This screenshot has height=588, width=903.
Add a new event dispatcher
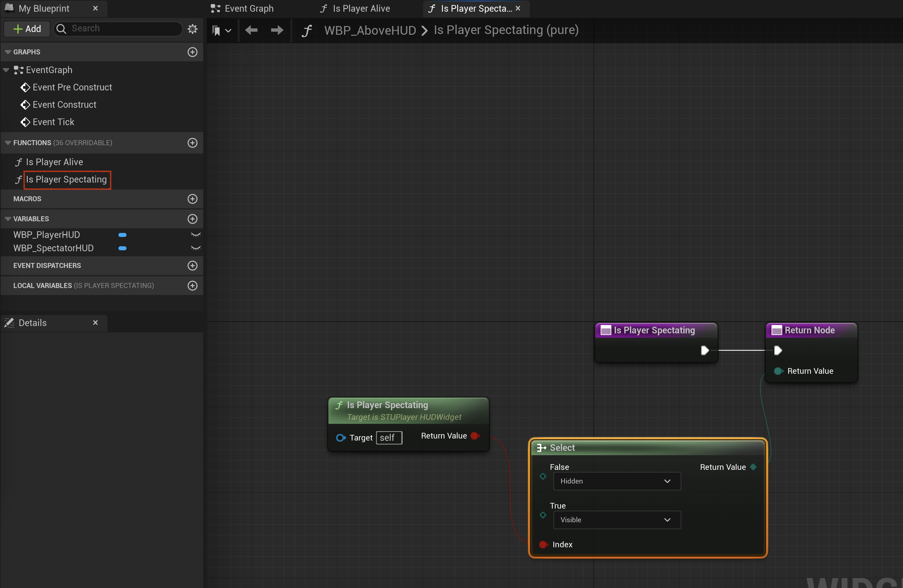192,266
